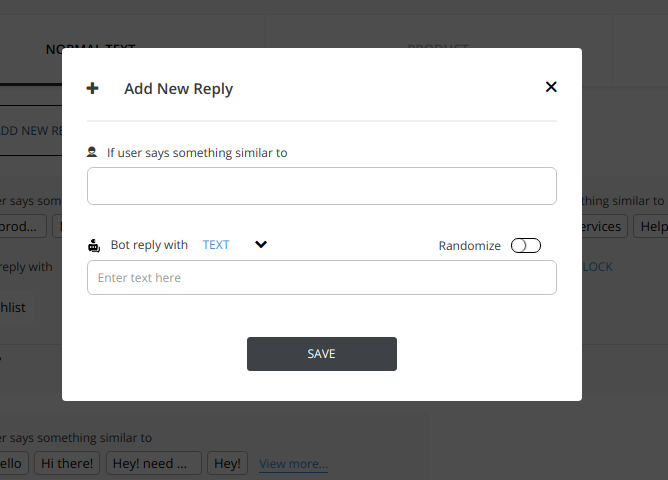
Task: Click the 'Add New Reply' heading text
Action: click(x=179, y=89)
